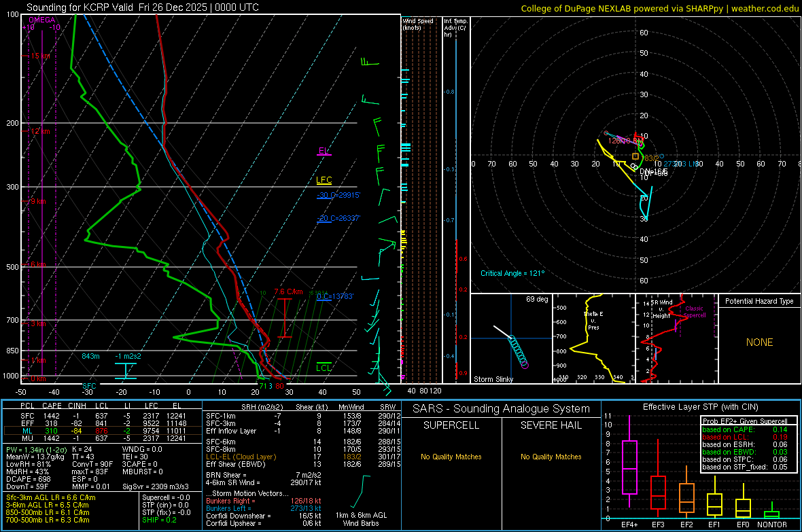Image resolution: width=802 pixels, height=532 pixels.
Task: Select the MU parcel row in table
Action: point(103,438)
